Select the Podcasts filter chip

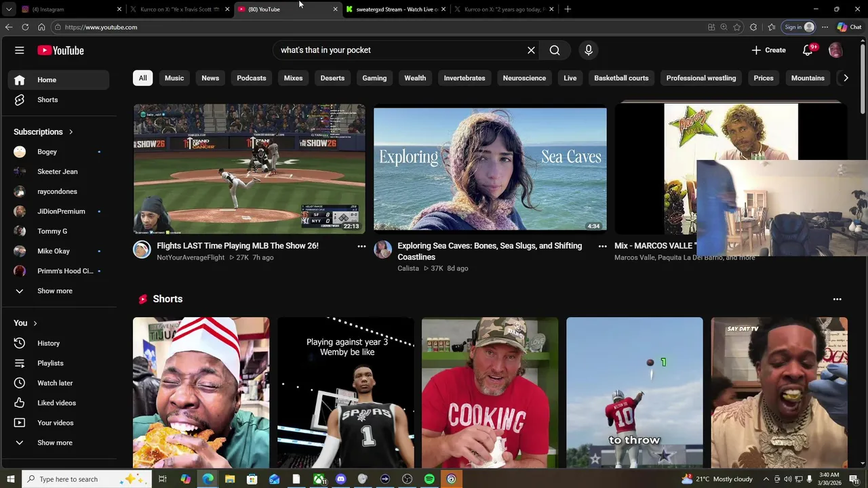click(252, 78)
